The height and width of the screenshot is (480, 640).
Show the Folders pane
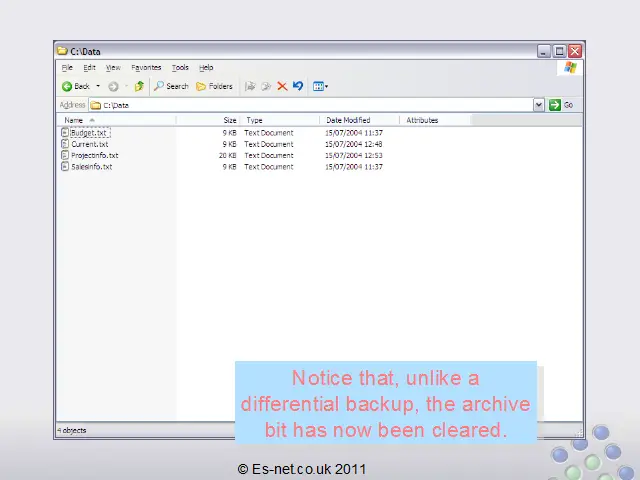pos(214,87)
